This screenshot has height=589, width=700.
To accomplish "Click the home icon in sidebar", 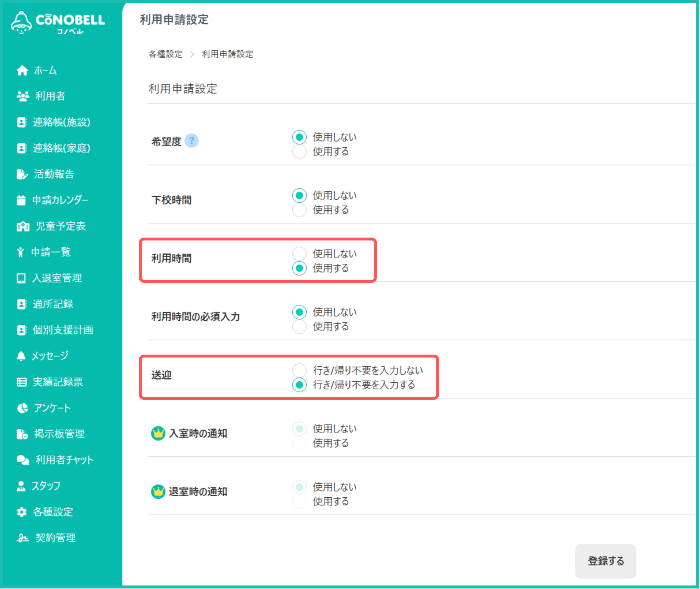I will (22, 71).
